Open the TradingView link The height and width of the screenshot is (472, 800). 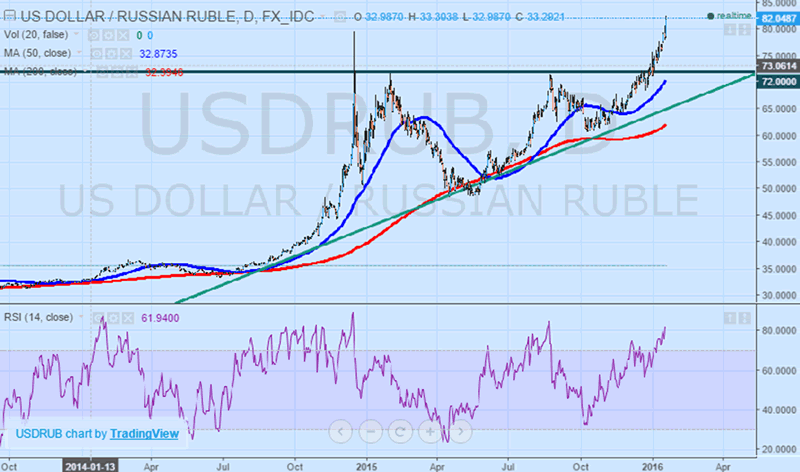coord(144,434)
